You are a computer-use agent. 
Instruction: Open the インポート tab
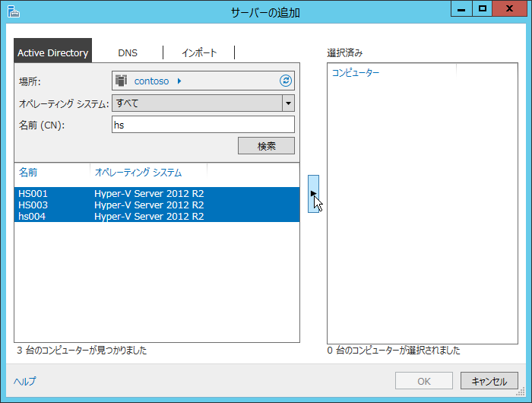[x=199, y=53]
